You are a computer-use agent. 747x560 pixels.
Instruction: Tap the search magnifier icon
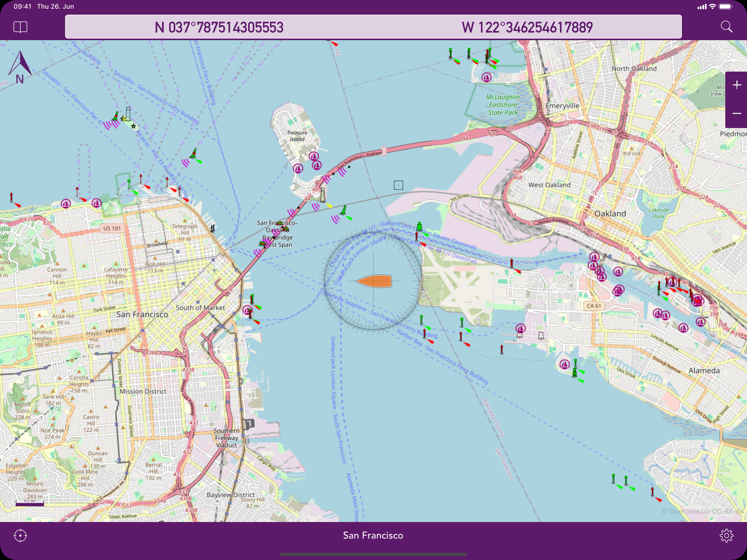(x=726, y=27)
